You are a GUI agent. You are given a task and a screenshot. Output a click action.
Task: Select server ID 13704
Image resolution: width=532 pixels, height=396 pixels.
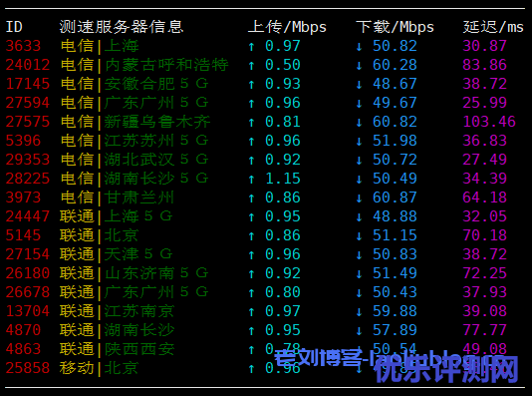tap(28, 311)
